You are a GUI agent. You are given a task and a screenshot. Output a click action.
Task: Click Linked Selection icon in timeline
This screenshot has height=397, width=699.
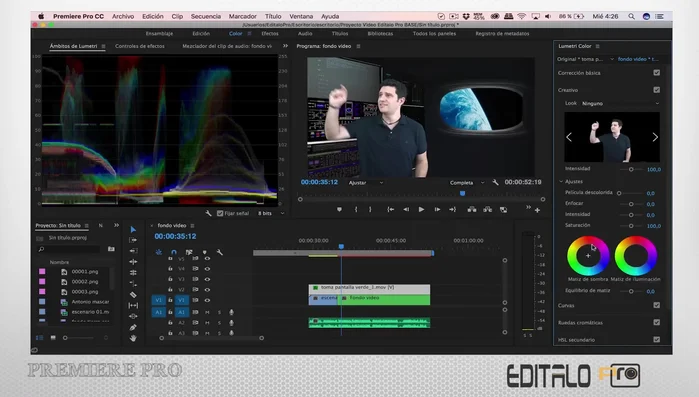189,252
